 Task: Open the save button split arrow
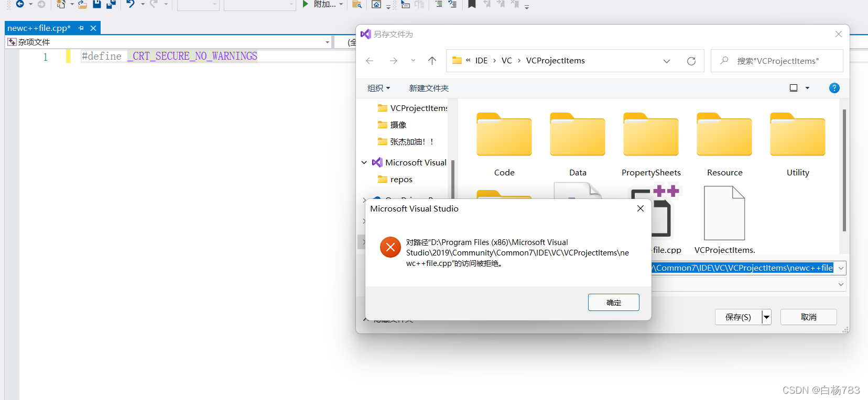(x=766, y=317)
